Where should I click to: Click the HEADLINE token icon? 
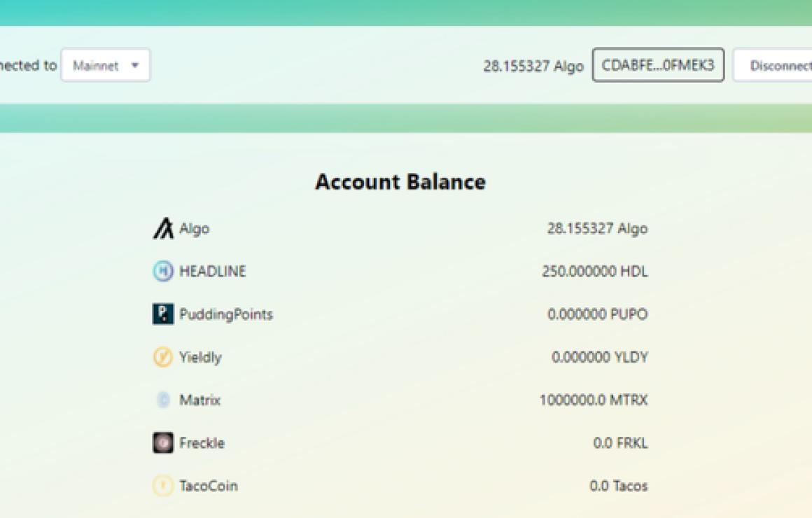pos(163,271)
